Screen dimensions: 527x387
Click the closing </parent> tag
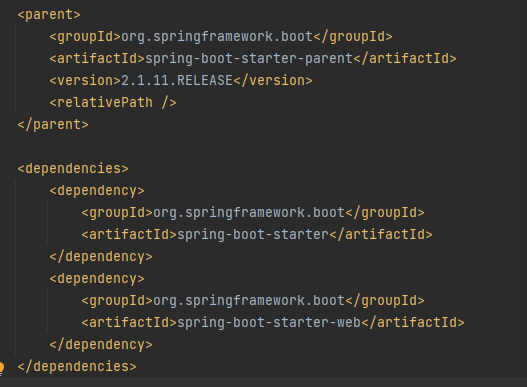(53, 125)
